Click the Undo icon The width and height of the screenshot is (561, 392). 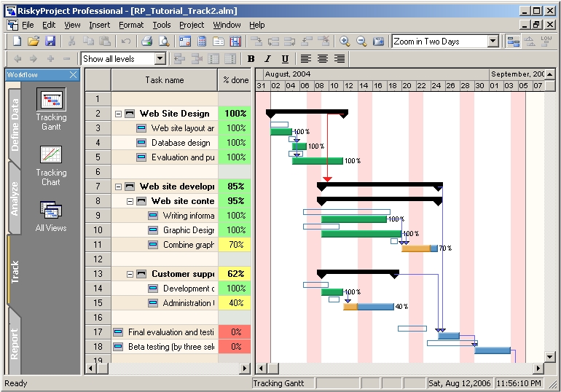125,42
